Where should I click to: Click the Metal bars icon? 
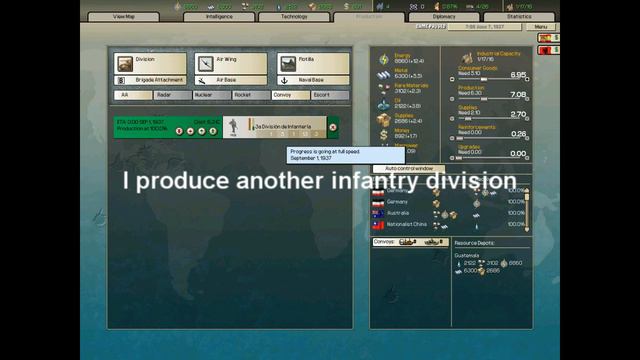click(x=383, y=75)
